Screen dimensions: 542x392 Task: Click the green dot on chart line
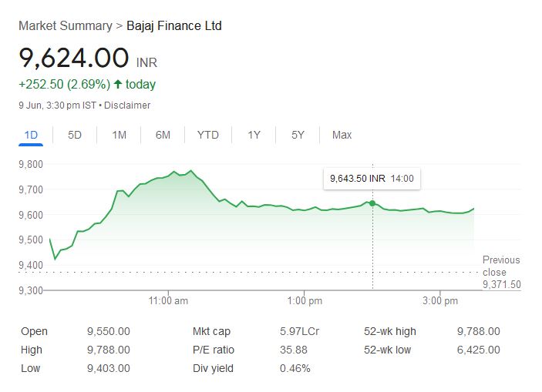pyautogui.click(x=372, y=203)
